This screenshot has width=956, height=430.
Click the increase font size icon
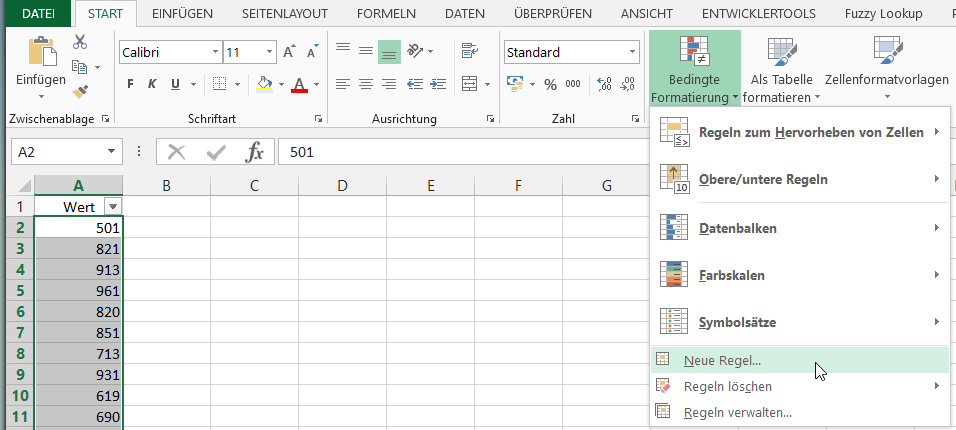point(289,52)
